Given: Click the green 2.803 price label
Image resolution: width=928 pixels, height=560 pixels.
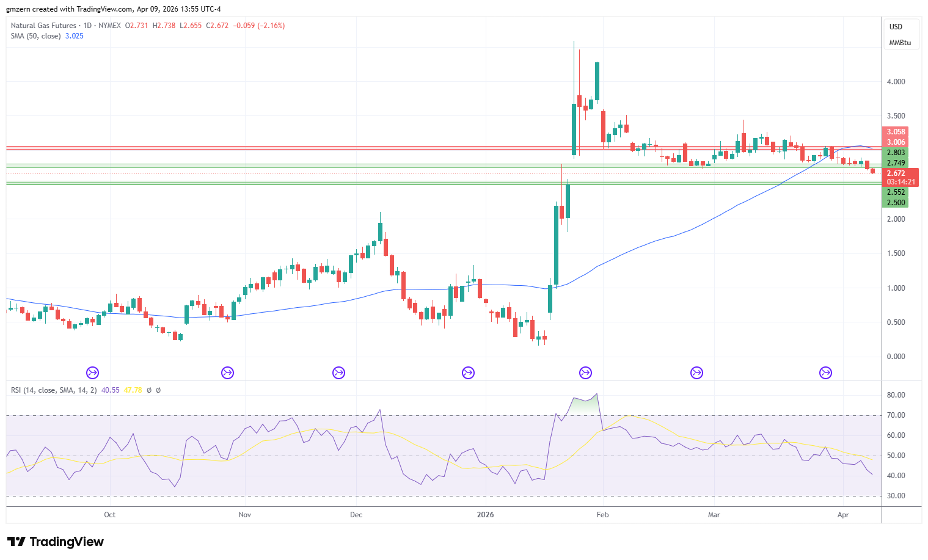Looking at the screenshot, I should [x=896, y=153].
